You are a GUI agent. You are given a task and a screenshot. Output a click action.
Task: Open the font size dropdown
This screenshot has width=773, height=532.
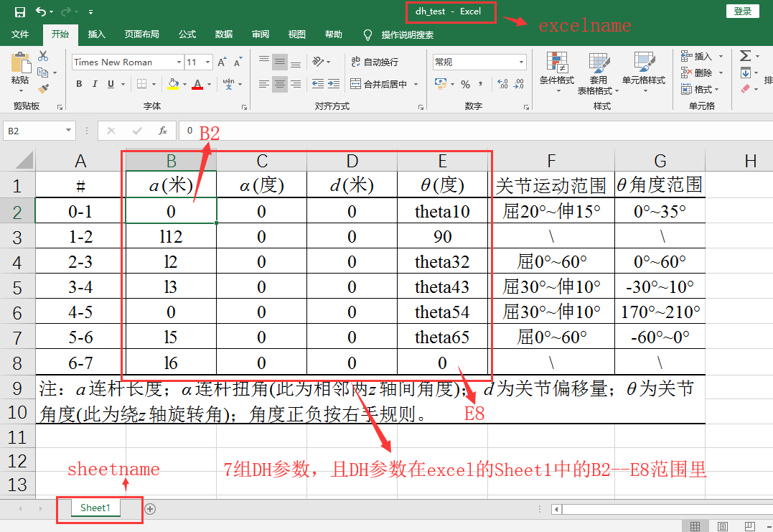pyautogui.click(x=207, y=61)
